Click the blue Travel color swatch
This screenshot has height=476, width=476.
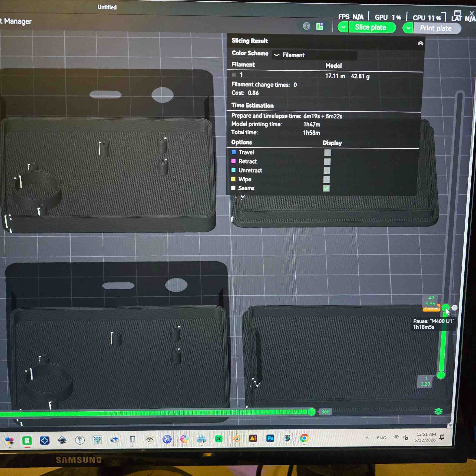coord(234,152)
